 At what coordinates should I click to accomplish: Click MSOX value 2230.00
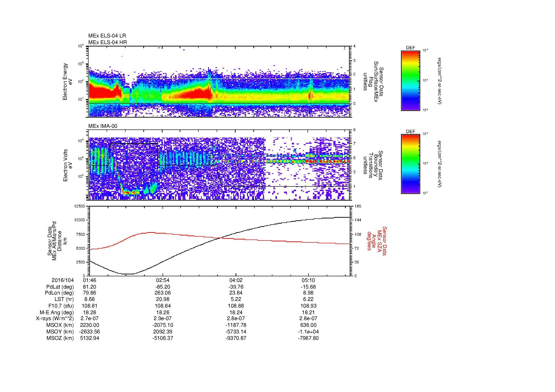pyautogui.click(x=89, y=325)
